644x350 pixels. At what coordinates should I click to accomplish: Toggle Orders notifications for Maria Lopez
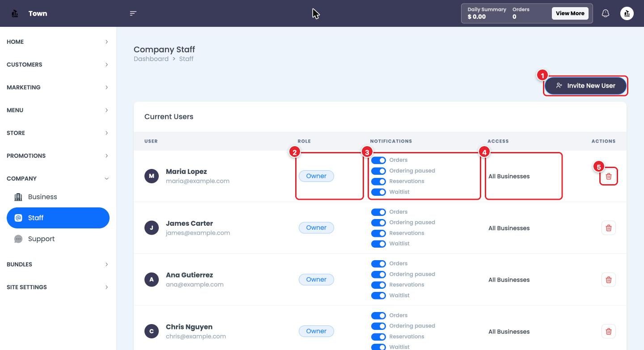pyautogui.click(x=378, y=160)
